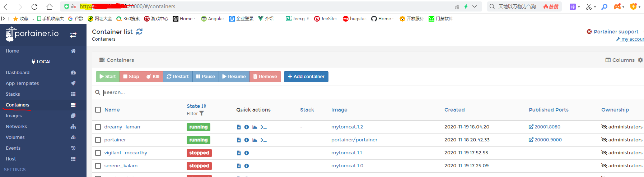Open logs icon for dreamy_lamarr container
The height and width of the screenshot is (177, 644).
[x=239, y=127]
